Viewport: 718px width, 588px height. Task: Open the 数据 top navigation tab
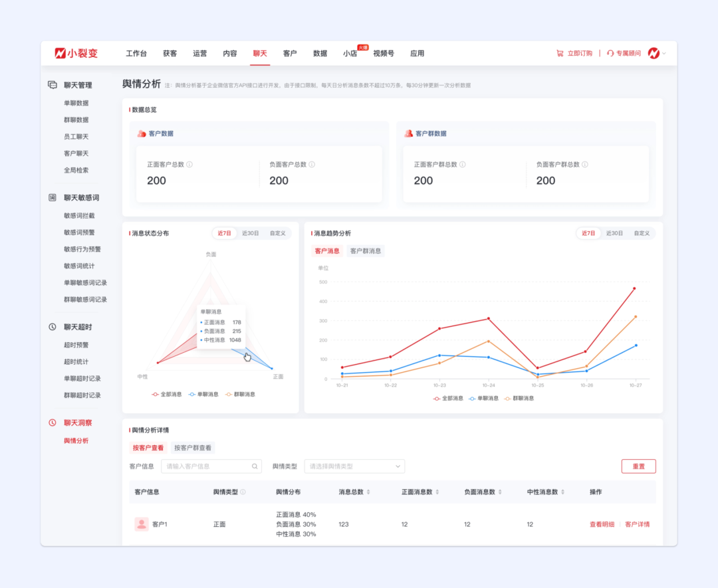[320, 53]
